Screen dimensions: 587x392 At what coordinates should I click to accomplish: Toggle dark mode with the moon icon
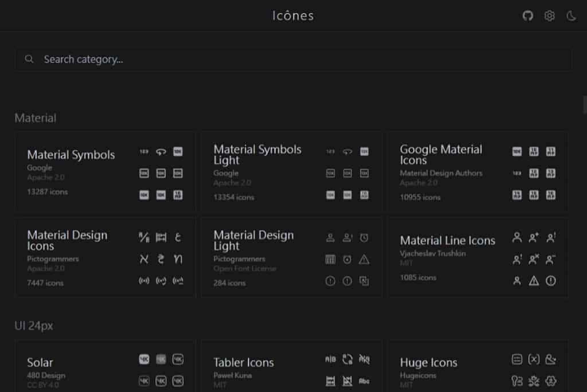(x=571, y=16)
